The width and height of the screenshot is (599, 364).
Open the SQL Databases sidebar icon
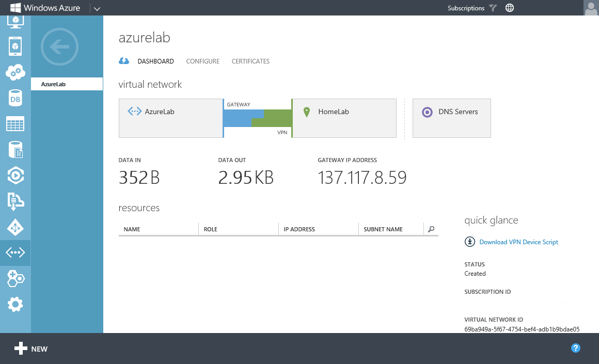pos(15,98)
